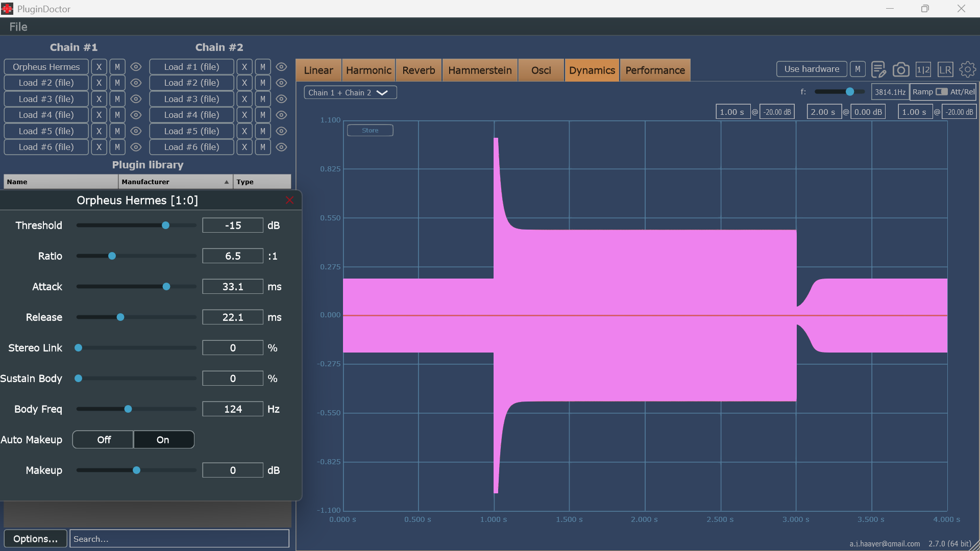Toggle eye for Chain #1 Load #2
The image size is (980, 551).
point(136,83)
